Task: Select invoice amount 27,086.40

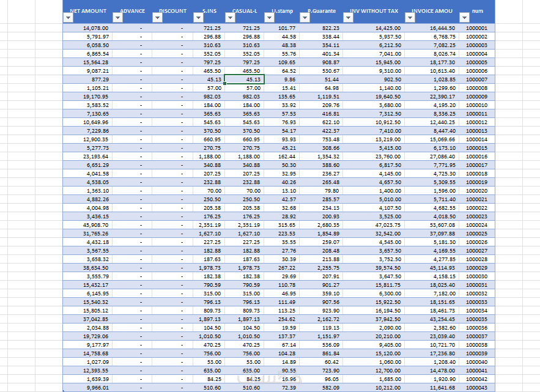Action: coord(432,157)
